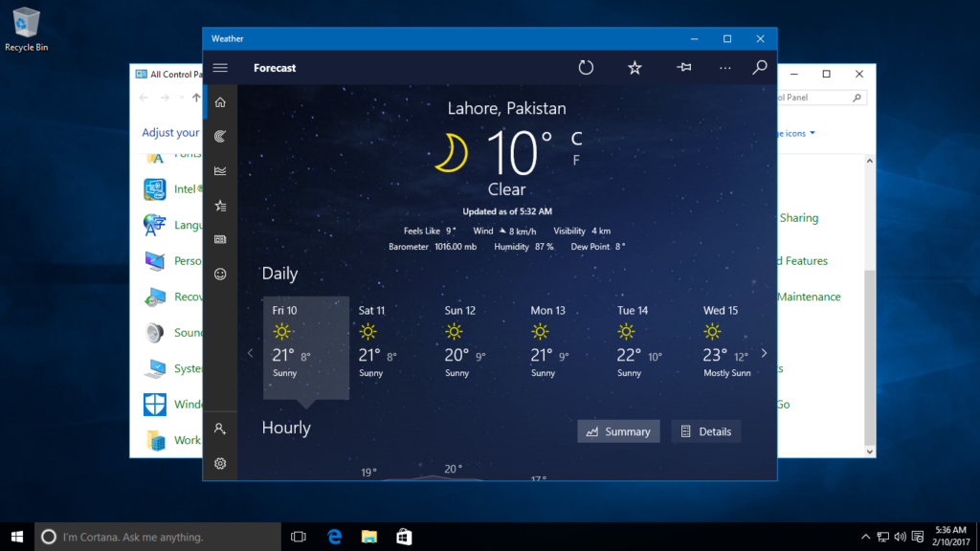Open the hamburger navigation menu
Image resolution: width=980 pixels, height=551 pixels.
point(220,68)
